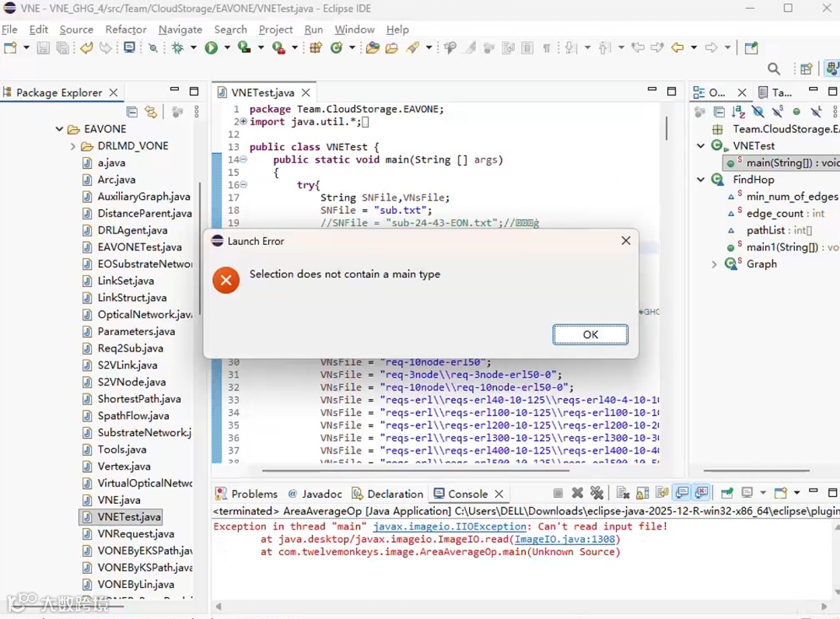Click Remove All Terminated Launches icon
This screenshot has height=619, width=840.
coord(597,492)
